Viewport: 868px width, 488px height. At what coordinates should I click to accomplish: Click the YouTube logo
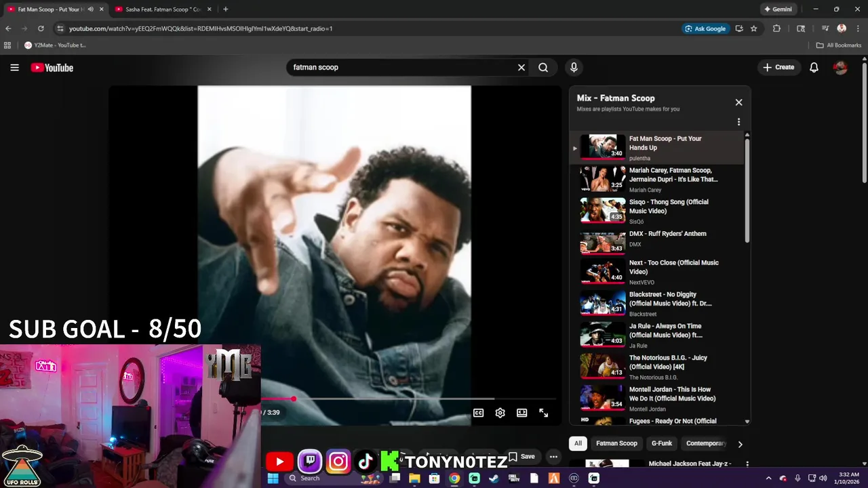[52, 67]
